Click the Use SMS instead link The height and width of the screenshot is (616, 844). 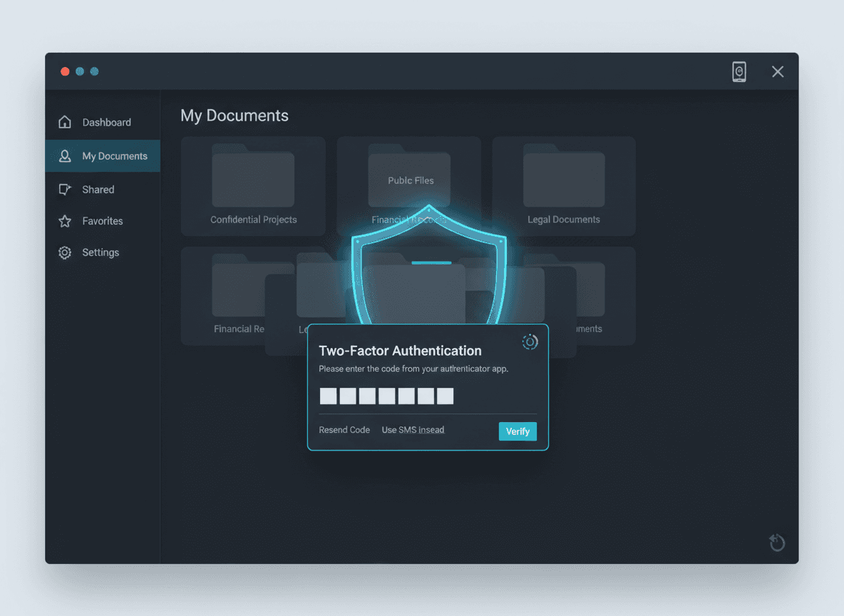pyautogui.click(x=413, y=430)
